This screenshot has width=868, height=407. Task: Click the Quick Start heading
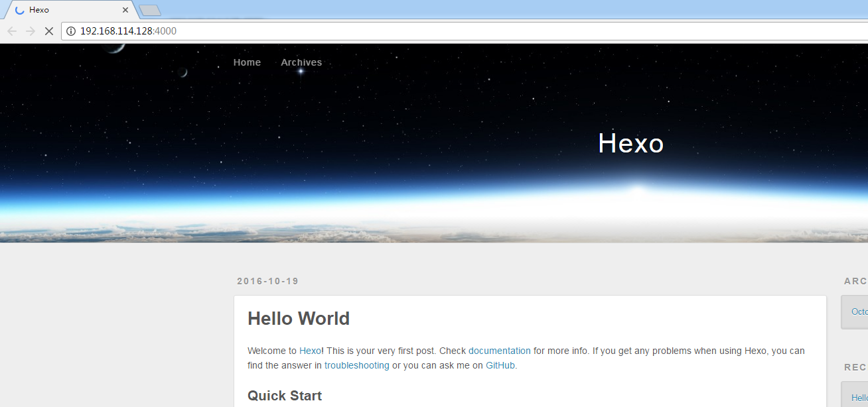pos(285,396)
